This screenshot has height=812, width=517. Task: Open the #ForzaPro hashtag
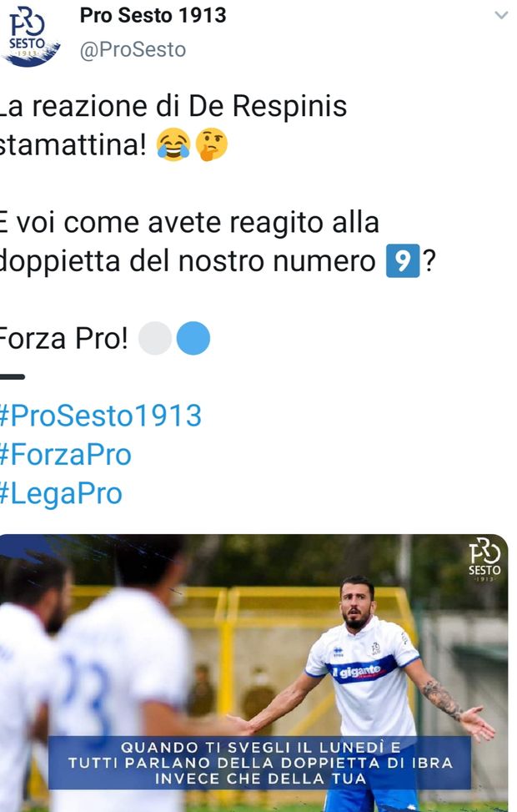66,455
